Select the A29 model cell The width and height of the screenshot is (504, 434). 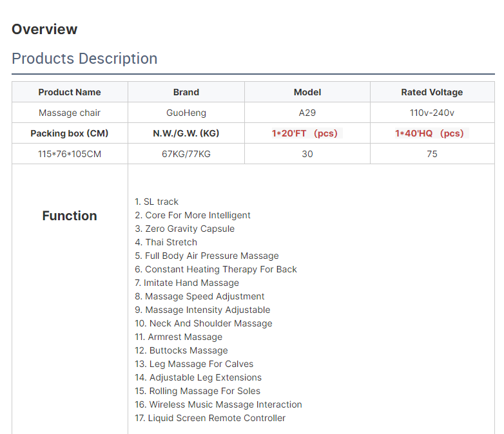pyautogui.click(x=307, y=113)
